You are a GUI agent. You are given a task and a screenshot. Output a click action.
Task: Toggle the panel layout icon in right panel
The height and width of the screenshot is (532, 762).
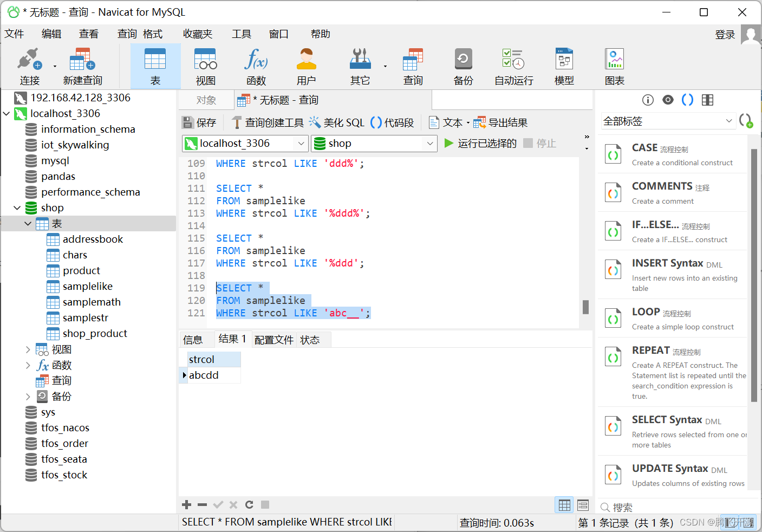(707, 100)
